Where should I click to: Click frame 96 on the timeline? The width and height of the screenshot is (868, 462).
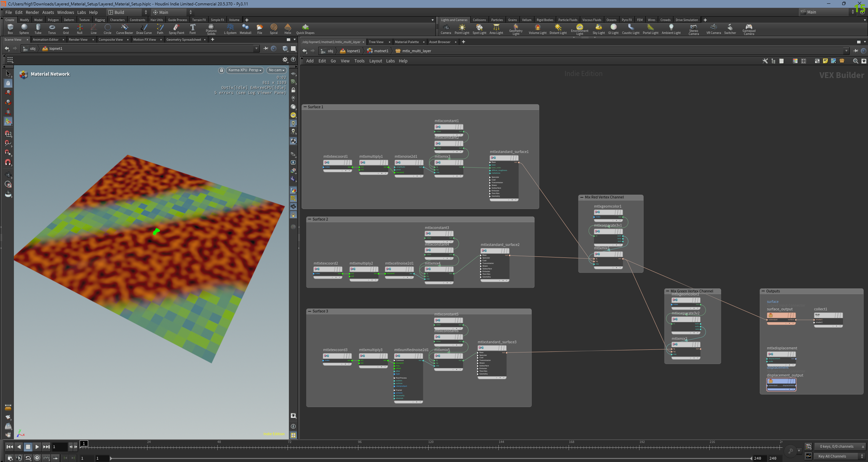[x=360, y=446]
